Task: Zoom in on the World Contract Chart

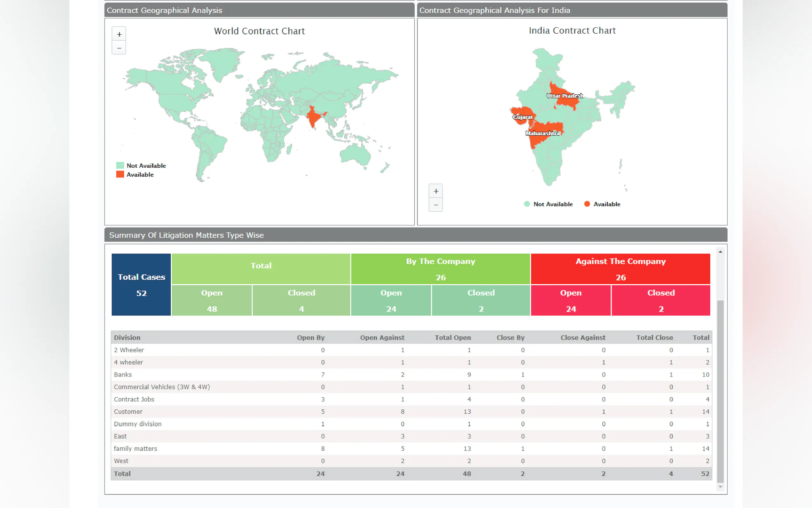Action: pos(119,34)
